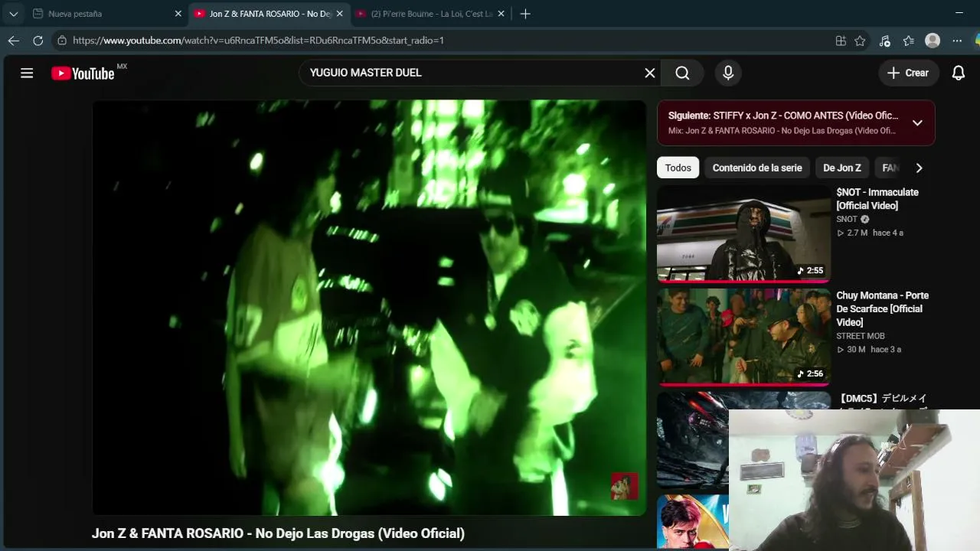Open the apps grid icon in address bar
The height and width of the screenshot is (551, 980).
click(841, 41)
